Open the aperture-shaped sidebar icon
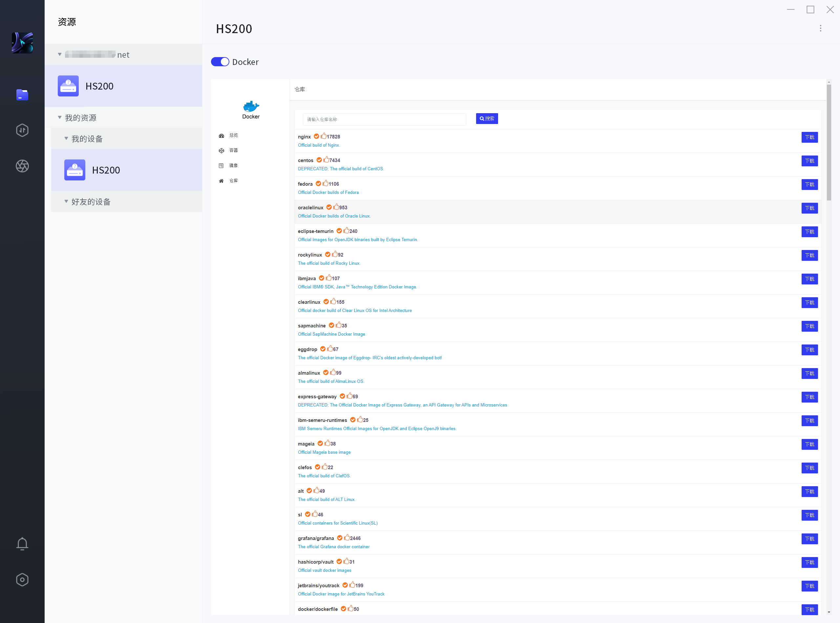This screenshot has height=623, width=840. pyautogui.click(x=22, y=166)
